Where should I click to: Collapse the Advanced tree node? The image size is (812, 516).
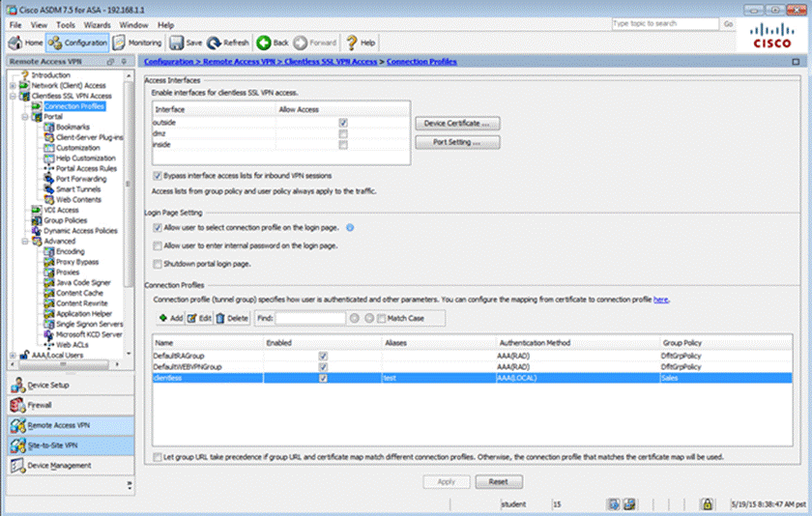[26, 242]
